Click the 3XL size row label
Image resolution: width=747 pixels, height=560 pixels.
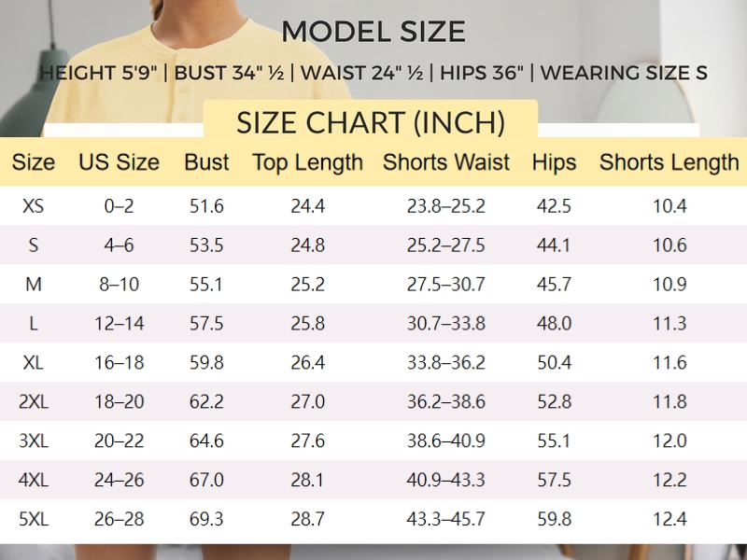33,441
